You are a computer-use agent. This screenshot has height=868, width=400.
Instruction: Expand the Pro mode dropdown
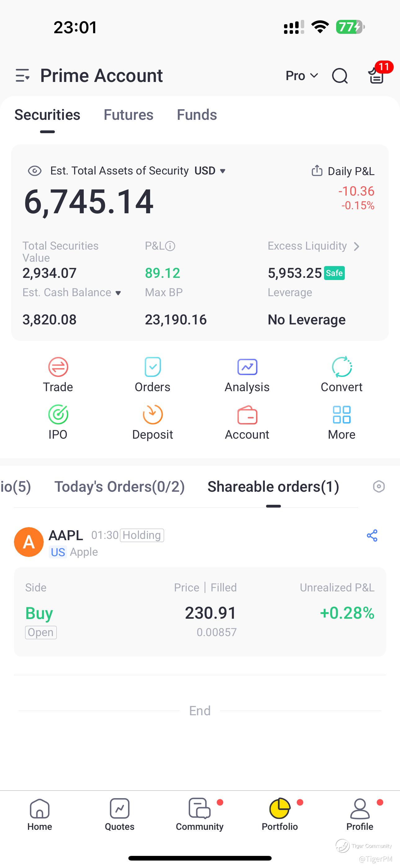pyautogui.click(x=301, y=75)
